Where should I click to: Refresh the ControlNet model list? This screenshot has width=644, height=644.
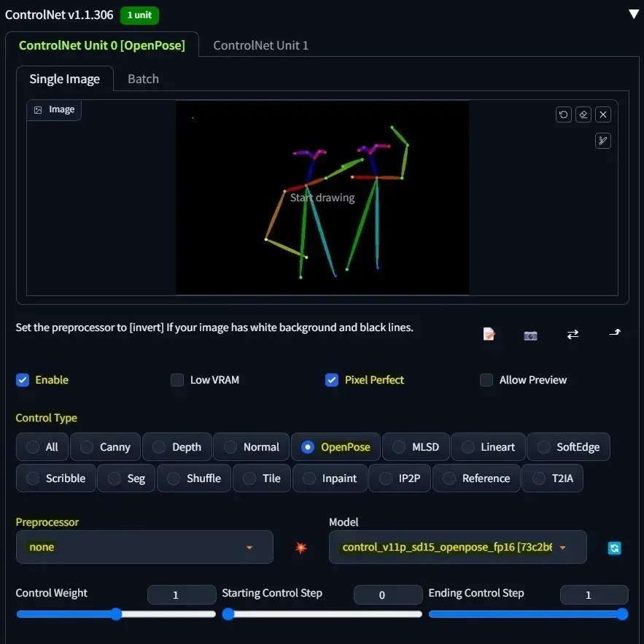point(614,548)
